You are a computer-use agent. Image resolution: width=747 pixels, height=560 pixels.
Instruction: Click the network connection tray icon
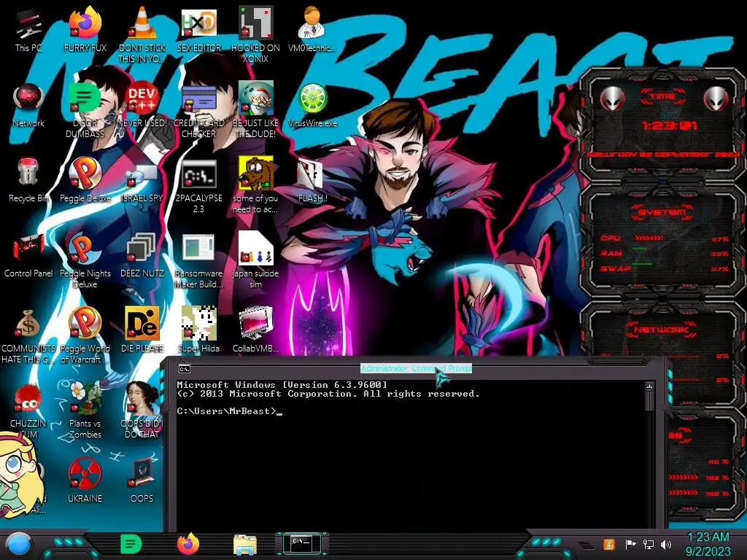pos(648,544)
